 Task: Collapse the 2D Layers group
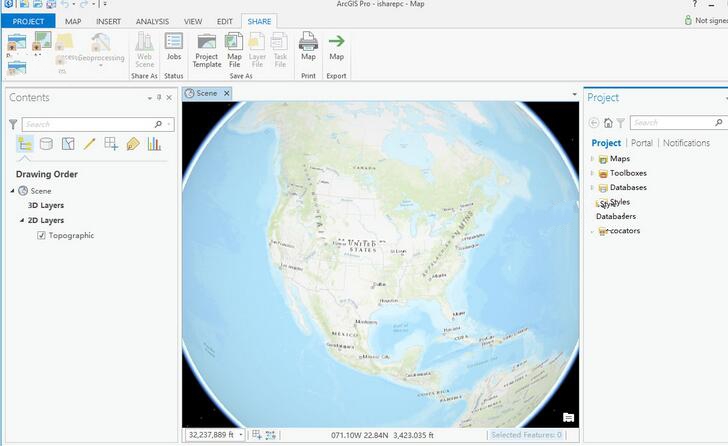coord(21,220)
